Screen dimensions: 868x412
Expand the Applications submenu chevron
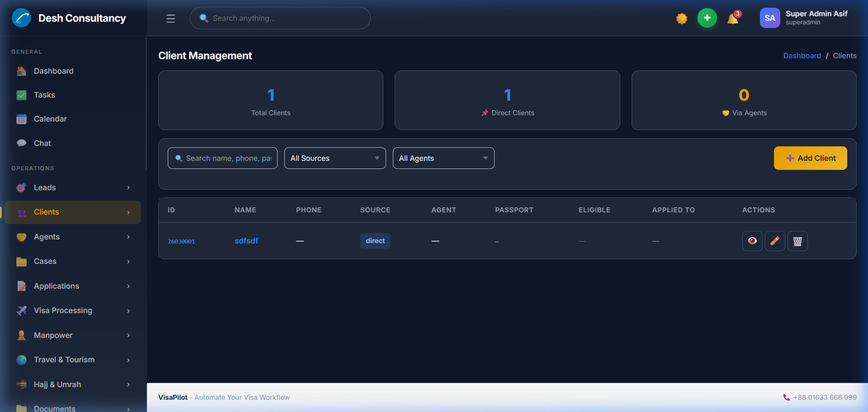[x=128, y=286]
